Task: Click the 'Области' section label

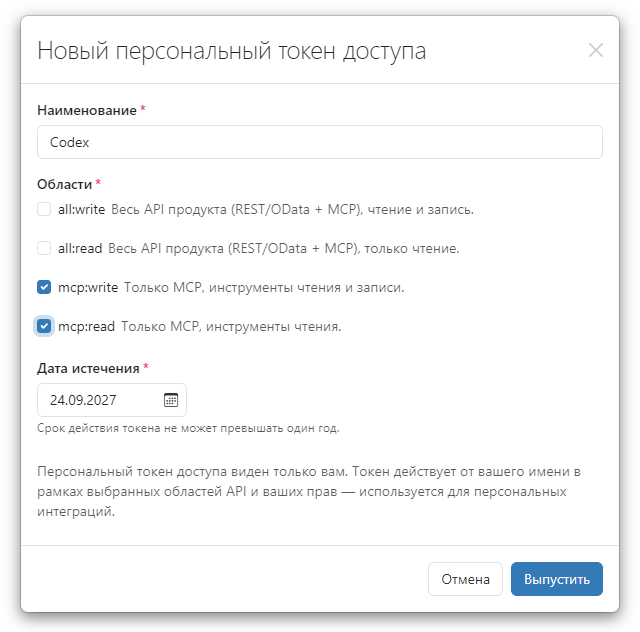Action: [x=64, y=185]
